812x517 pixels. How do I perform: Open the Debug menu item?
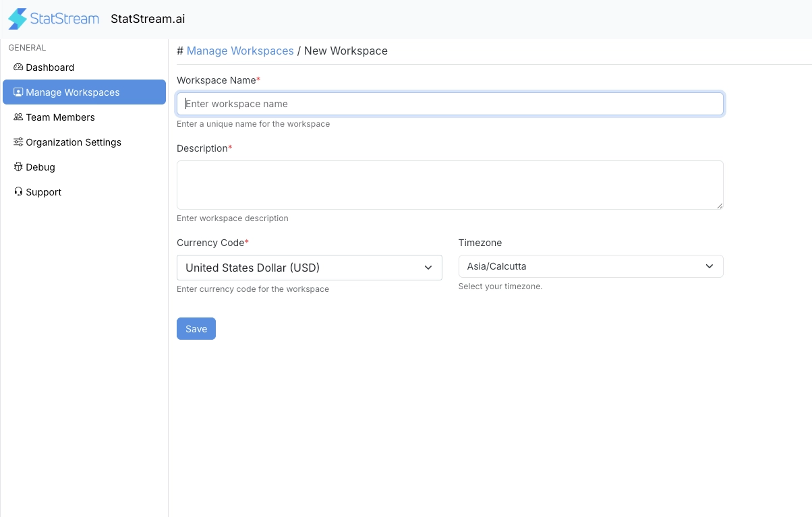84,167
